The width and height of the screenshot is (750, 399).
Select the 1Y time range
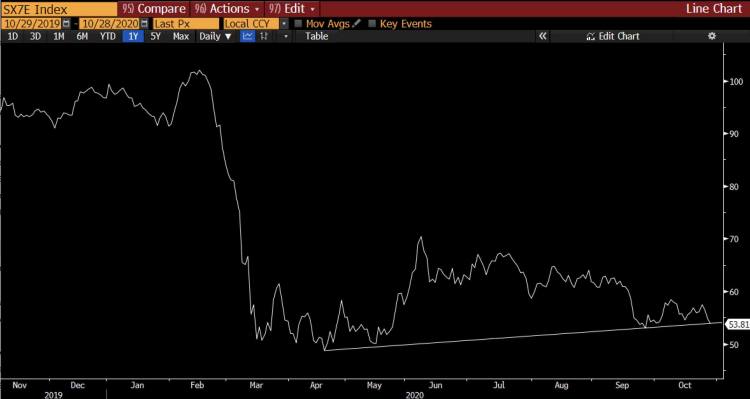point(133,36)
